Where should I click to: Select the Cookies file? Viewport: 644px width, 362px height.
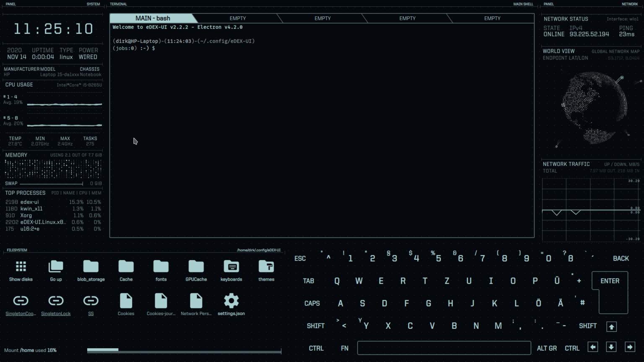coord(126,300)
